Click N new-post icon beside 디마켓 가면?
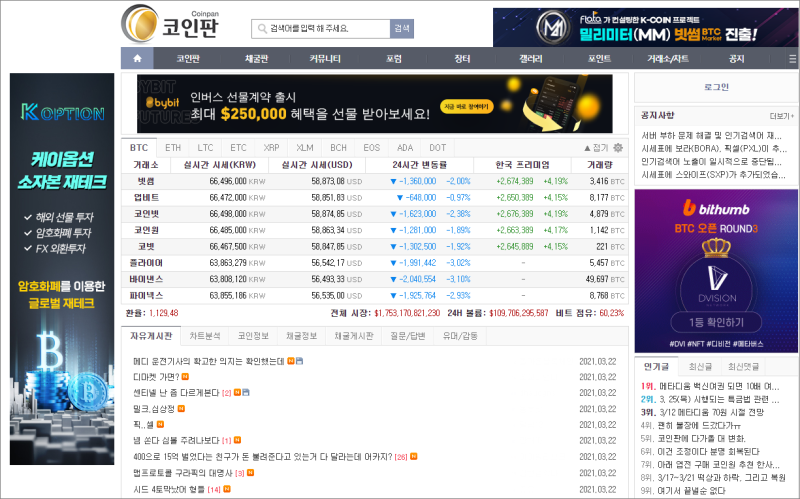Image resolution: width=800 pixels, height=499 pixels. coord(185,377)
